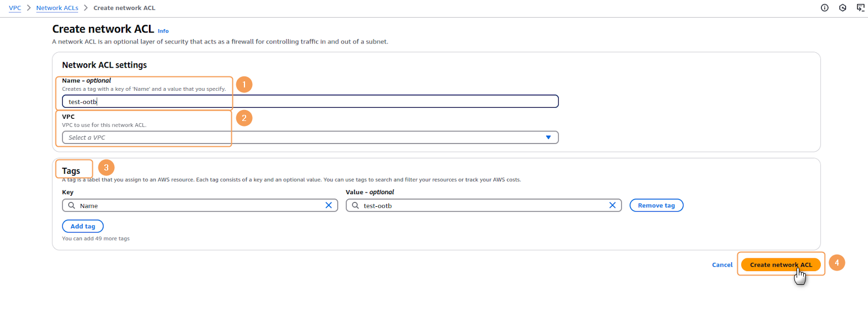Viewport: 868px width, 320px height.
Task: Click the Remove tag button
Action: coord(656,205)
